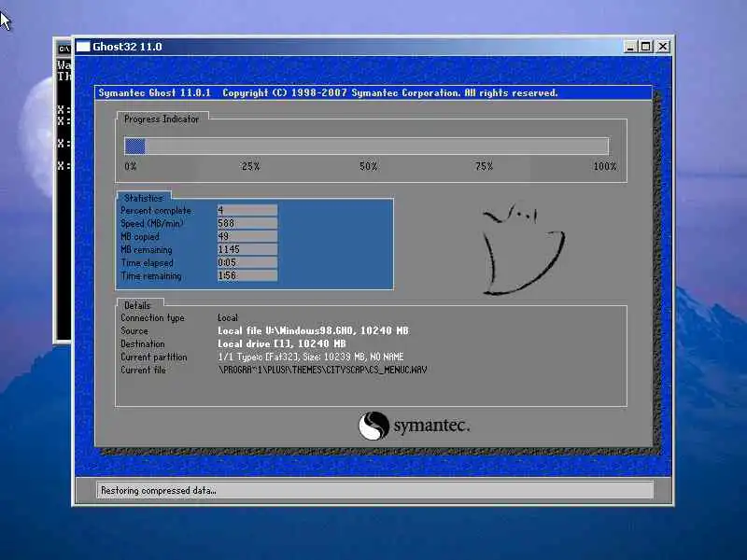Click Percent complete value 4
This screenshot has height=560, width=747.
[x=247, y=210]
